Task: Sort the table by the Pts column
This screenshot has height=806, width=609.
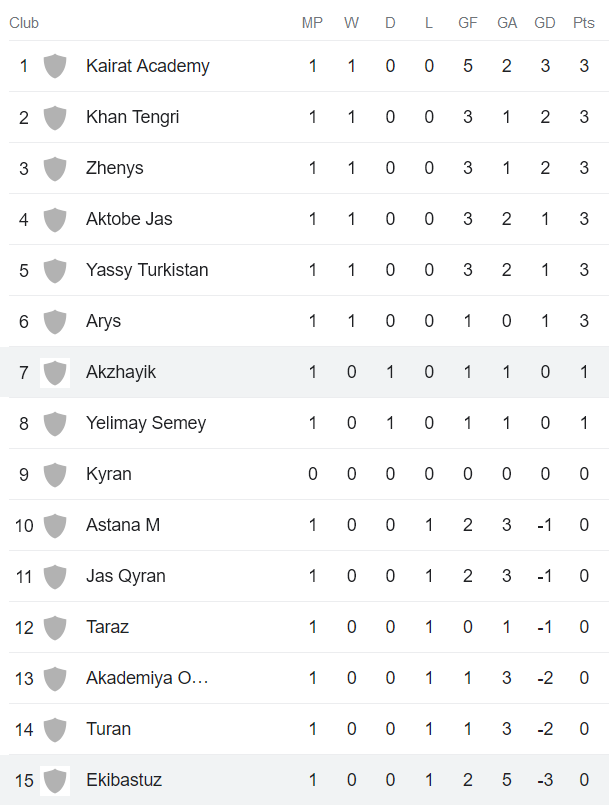Action: [x=583, y=23]
